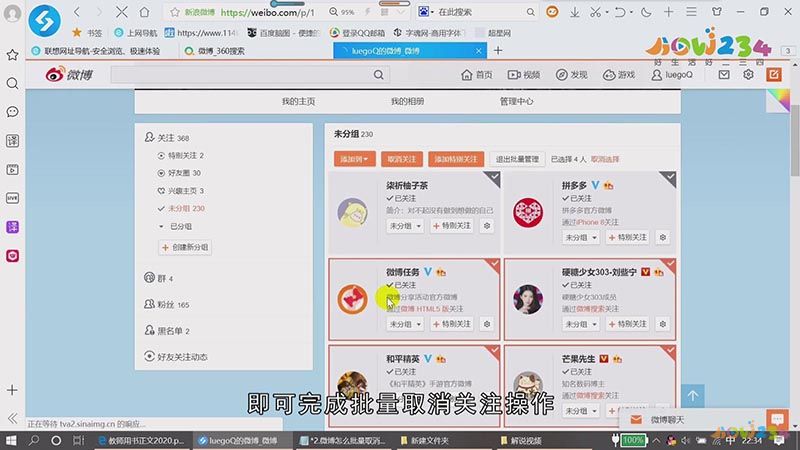
Task: Open 未分组 dropdown on 硬糖少女303 card
Action: click(x=580, y=324)
